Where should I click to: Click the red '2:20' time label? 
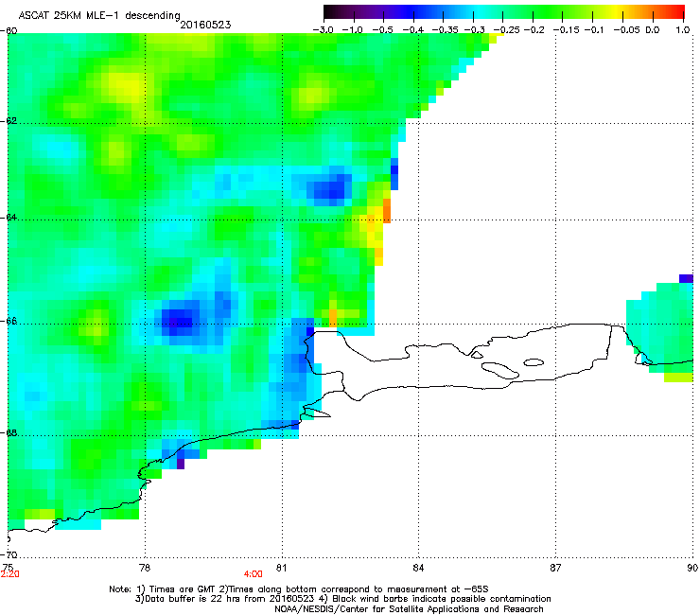coord(9,574)
